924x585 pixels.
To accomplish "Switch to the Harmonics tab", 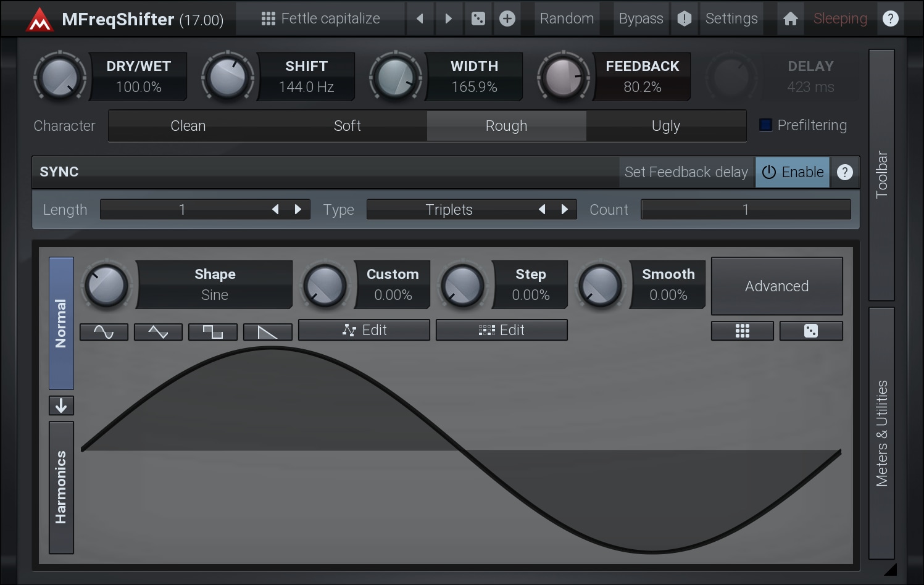I will 61,487.
